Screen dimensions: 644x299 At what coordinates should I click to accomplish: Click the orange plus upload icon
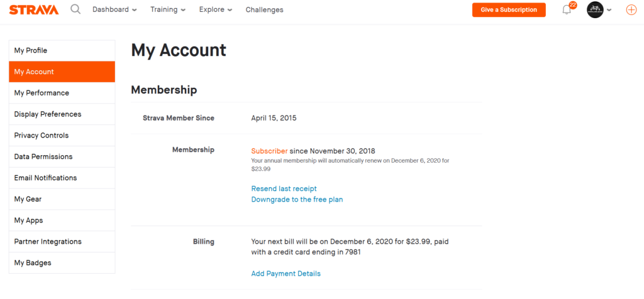631,10
